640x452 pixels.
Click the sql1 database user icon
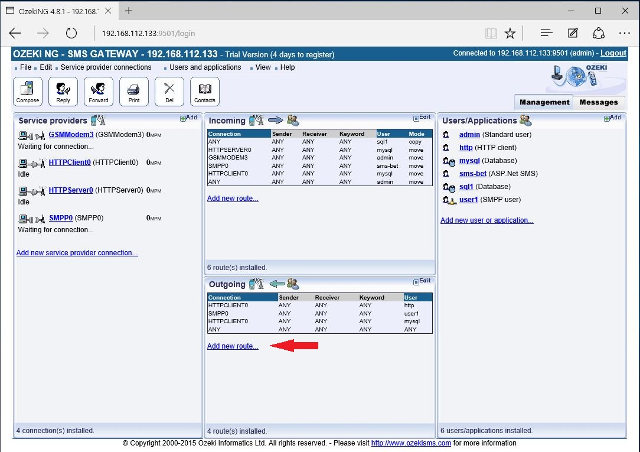[x=449, y=187]
